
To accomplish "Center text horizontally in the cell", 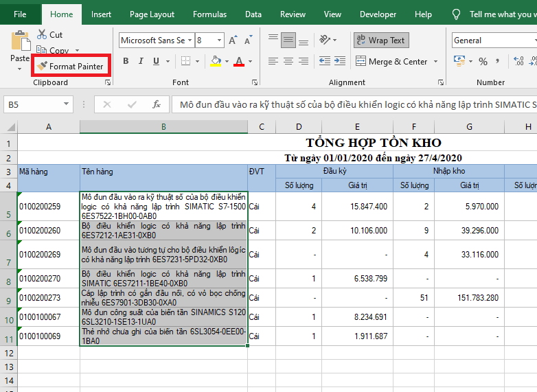I will [x=288, y=62].
